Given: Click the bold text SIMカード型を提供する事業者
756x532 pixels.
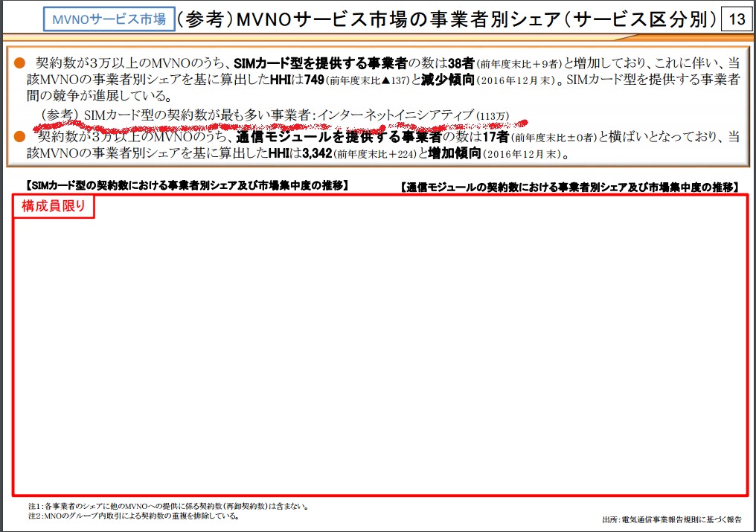Looking at the screenshot, I should pos(321,63).
